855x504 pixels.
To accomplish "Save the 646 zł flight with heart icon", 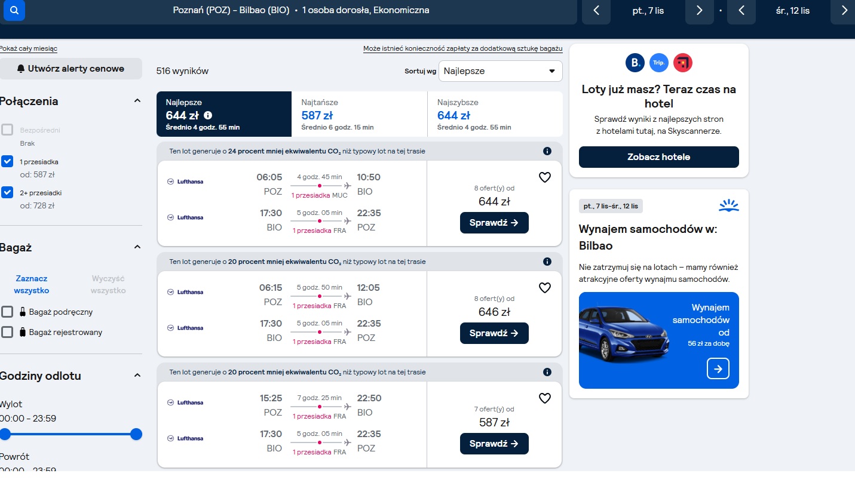I will point(545,288).
